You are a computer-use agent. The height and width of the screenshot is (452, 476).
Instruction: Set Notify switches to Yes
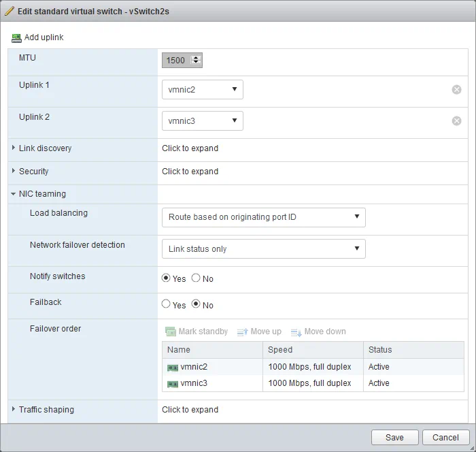pos(166,278)
